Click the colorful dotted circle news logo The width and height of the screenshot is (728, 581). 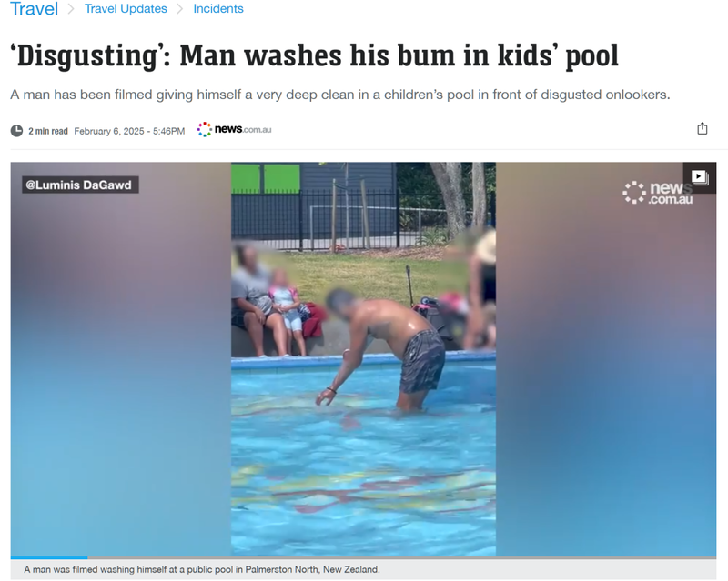[204, 129]
